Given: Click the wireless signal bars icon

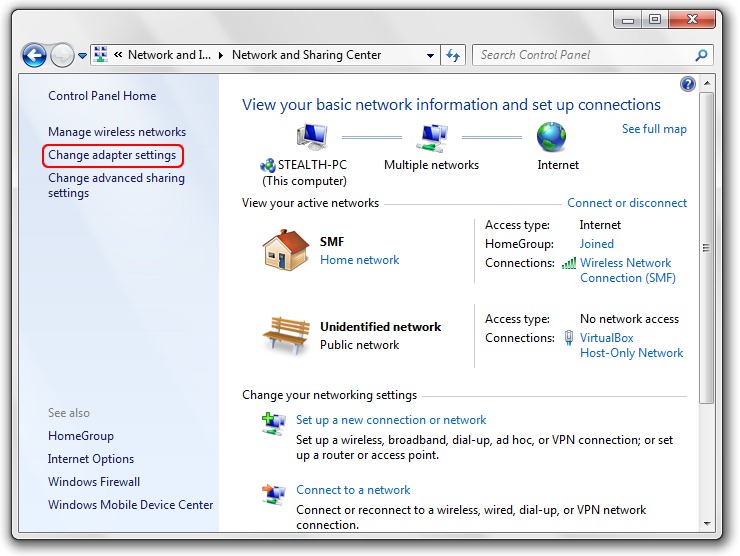Looking at the screenshot, I should pos(569,263).
